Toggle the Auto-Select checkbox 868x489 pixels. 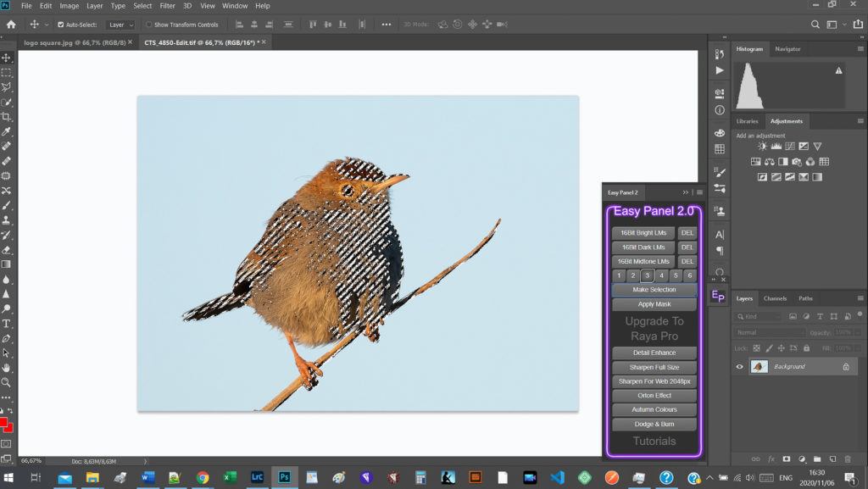tap(60, 25)
